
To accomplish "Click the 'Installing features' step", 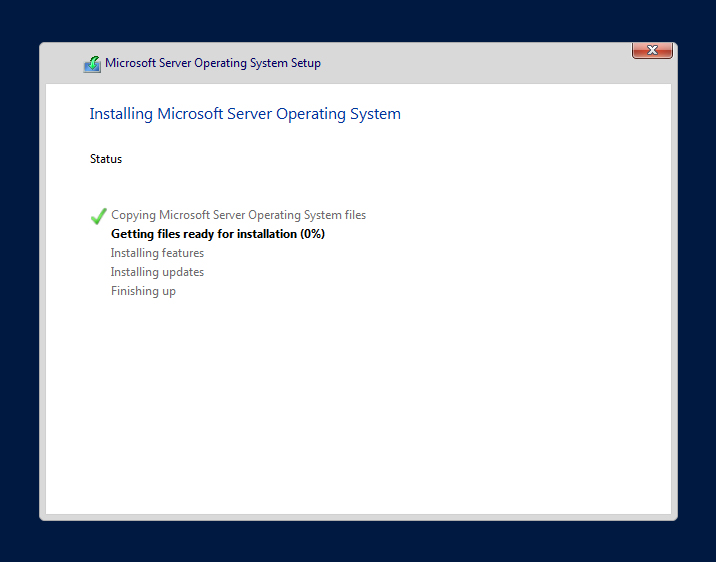I will (157, 253).
